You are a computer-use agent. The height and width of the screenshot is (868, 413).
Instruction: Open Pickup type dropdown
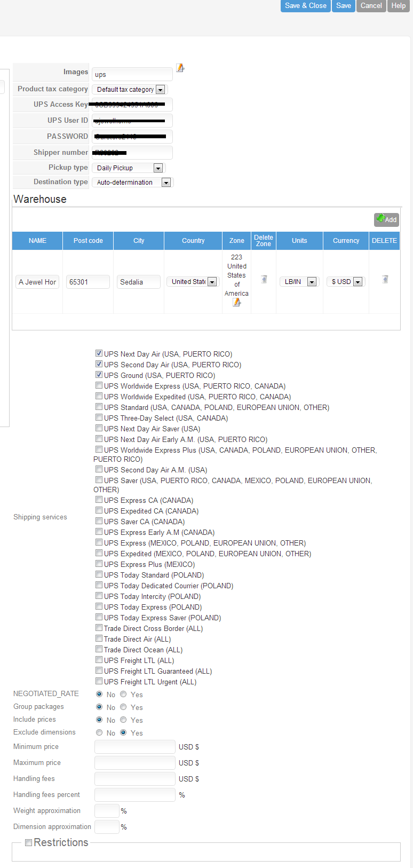point(129,168)
